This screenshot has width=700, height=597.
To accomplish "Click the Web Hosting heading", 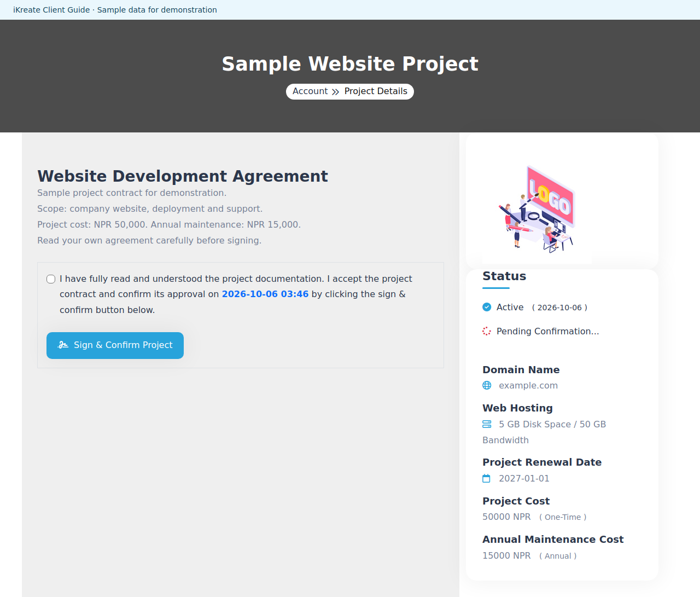I will click(517, 408).
